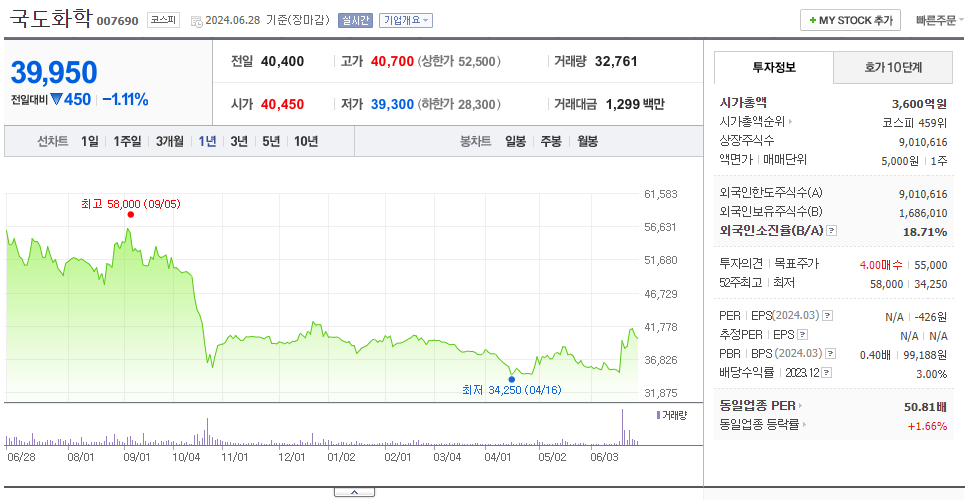Switch to the 주봉 candlestick chart
The image size is (968, 500).
click(551, 141)
